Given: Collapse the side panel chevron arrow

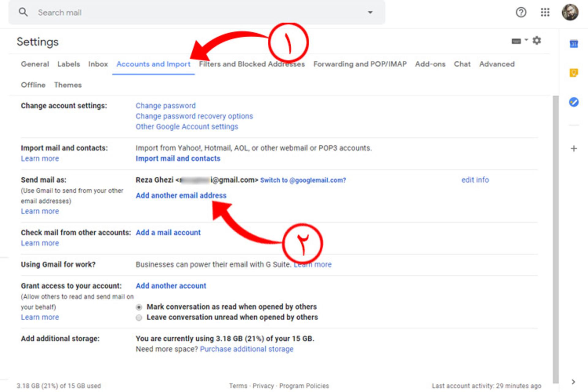Looking at the screenshot, I should coord(573,382).
